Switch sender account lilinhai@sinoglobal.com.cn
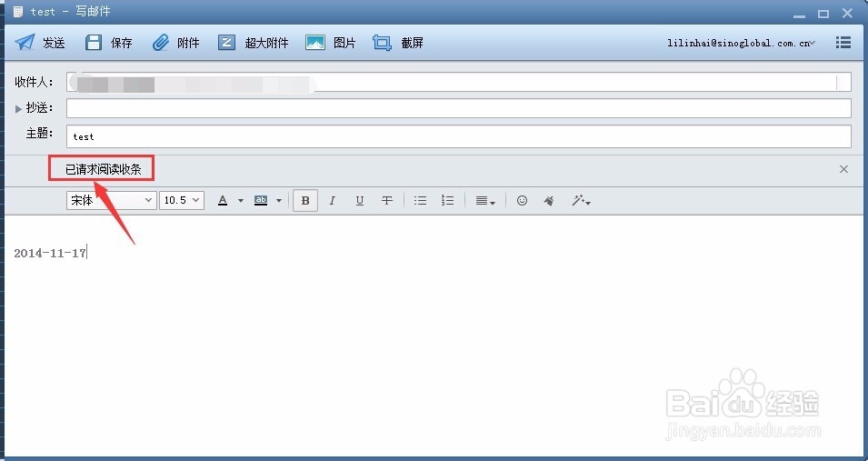 (742, 43)
